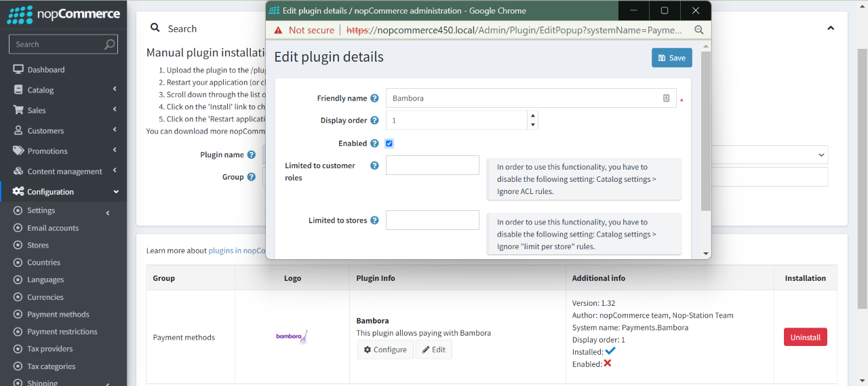The image size is (868, 386).
Task: Click the Bambora Edit button
Action: pos(434,349)
